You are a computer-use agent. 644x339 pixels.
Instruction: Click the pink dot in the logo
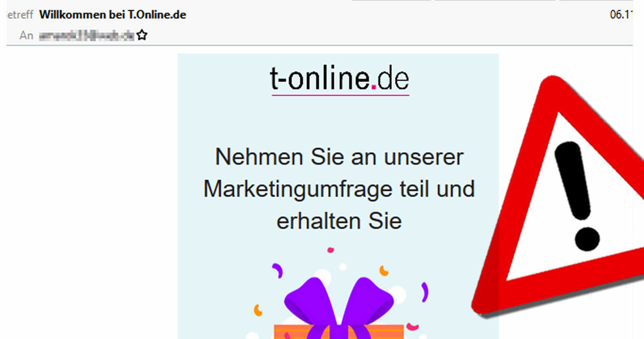tap(374, 86)
